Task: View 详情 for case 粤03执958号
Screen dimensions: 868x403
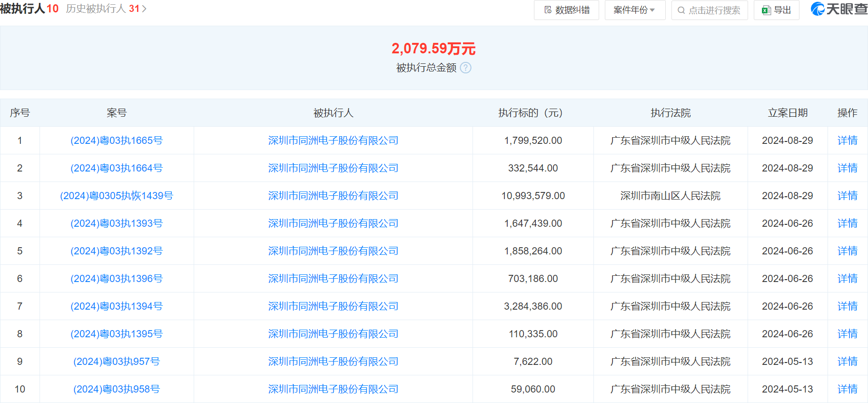Action: coord(848,389)
